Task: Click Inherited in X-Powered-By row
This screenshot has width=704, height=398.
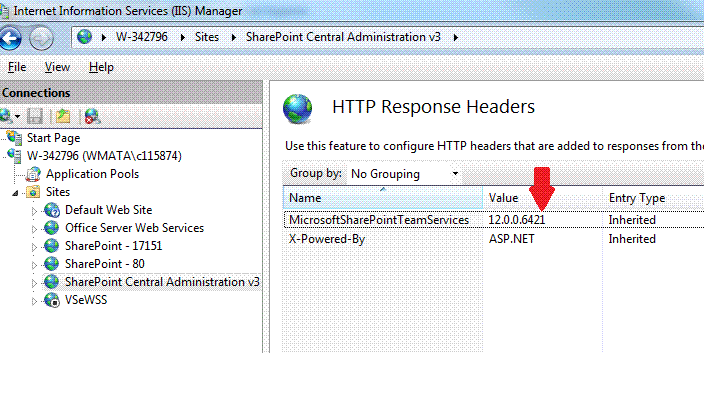Action: (x=632, y=239)
